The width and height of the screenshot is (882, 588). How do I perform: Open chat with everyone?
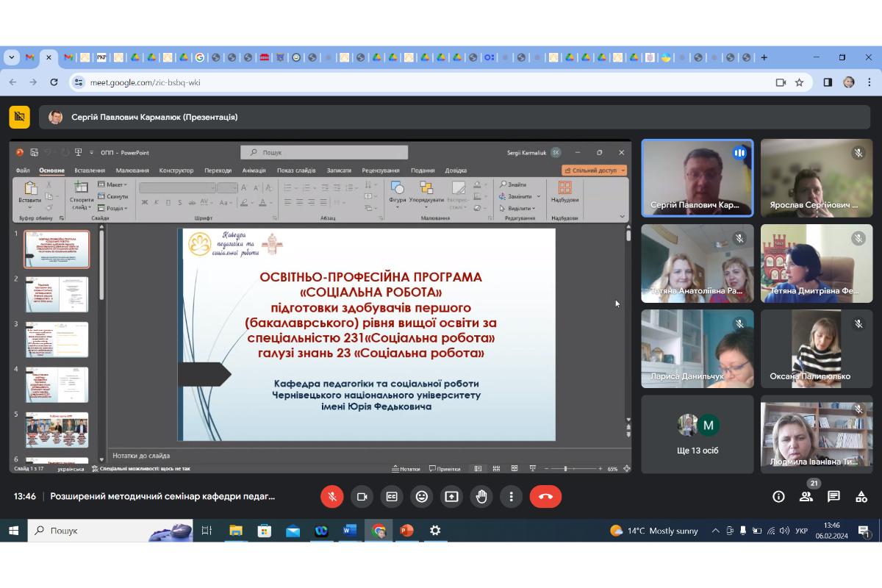pyautogui.click(x=833, y=497)
